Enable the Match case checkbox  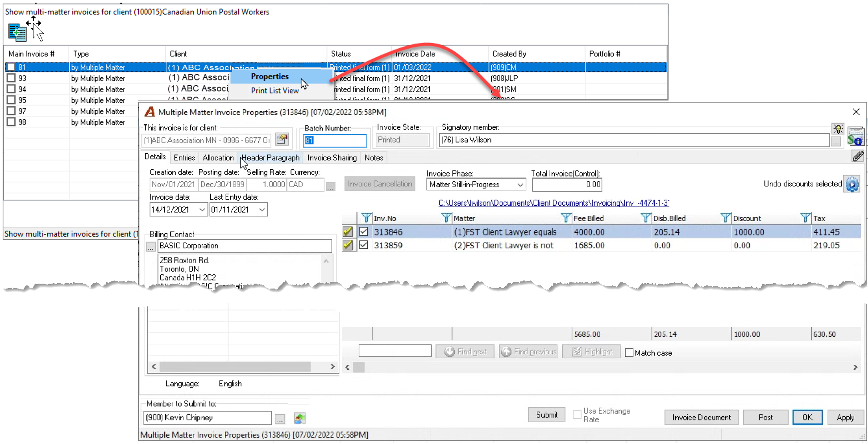pos(629,353)
